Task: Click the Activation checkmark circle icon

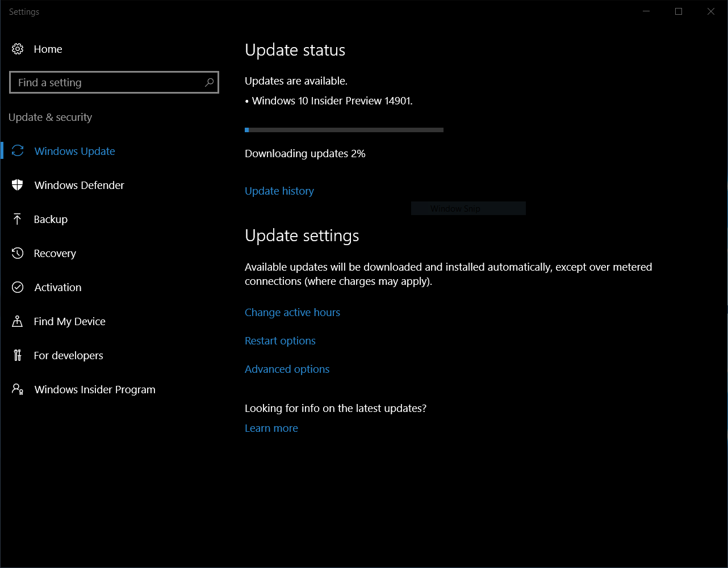Action: [x=18, y=287]
